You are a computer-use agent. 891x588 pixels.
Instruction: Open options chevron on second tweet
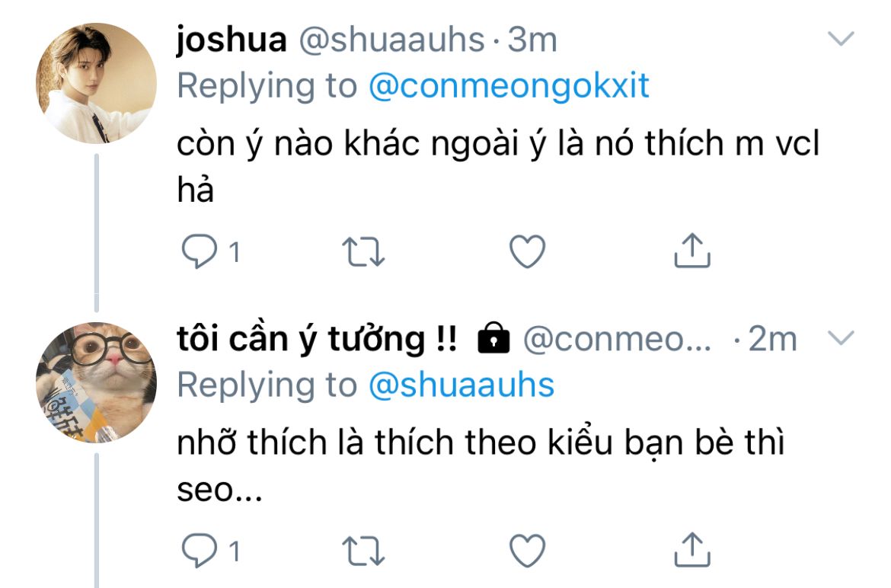tap(841, 338)
